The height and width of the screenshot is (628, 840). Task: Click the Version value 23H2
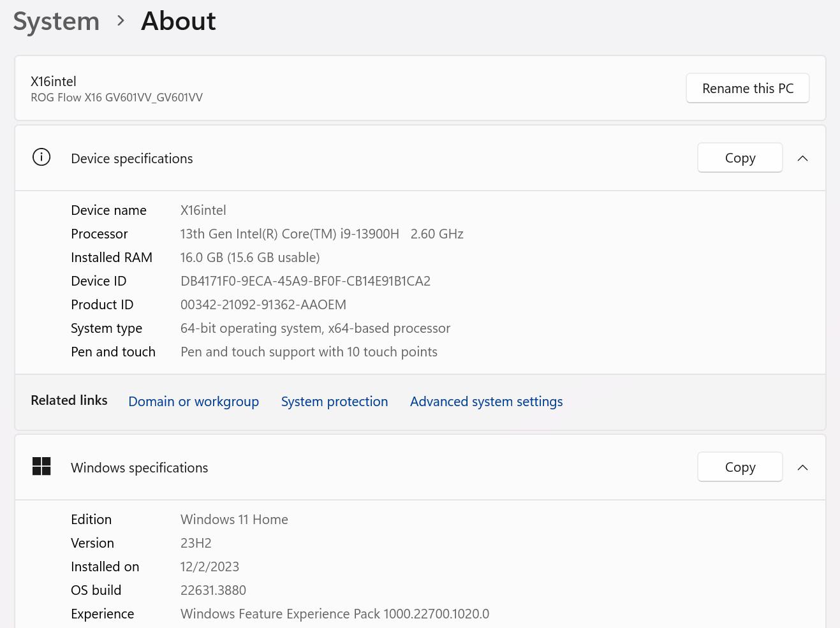point(196,543)
